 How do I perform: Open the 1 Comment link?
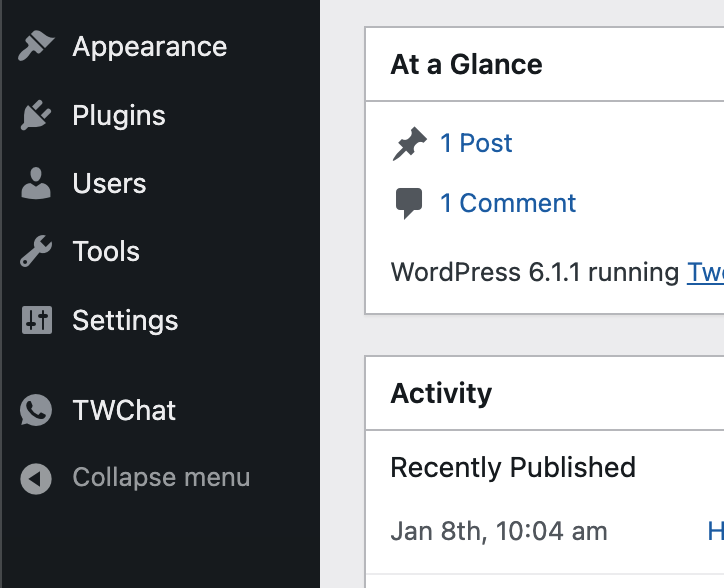click(508, 203)
